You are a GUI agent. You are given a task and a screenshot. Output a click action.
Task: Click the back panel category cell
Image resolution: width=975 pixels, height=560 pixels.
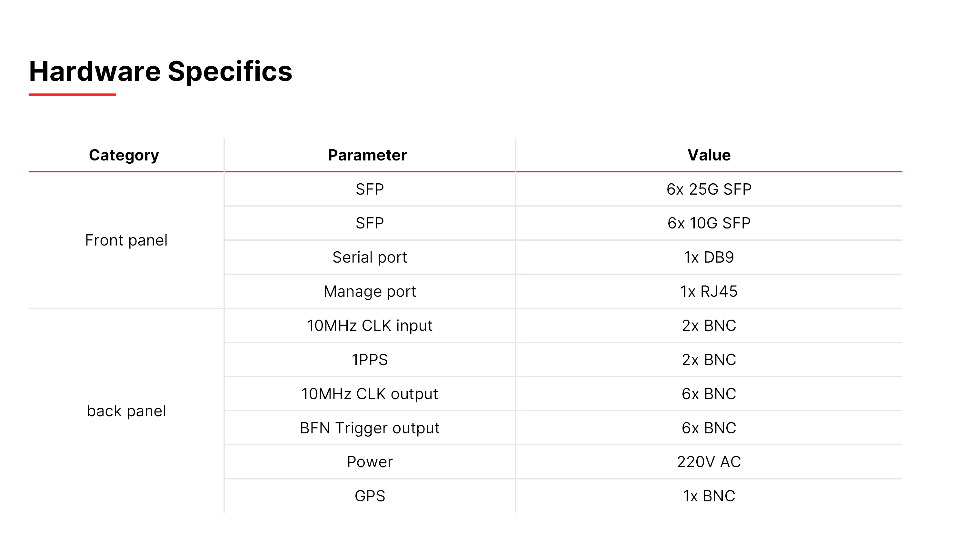[126, 411]
